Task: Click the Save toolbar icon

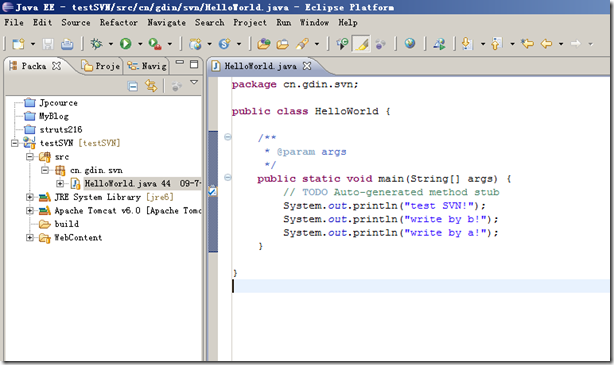Action: click(x=48, y=44)
